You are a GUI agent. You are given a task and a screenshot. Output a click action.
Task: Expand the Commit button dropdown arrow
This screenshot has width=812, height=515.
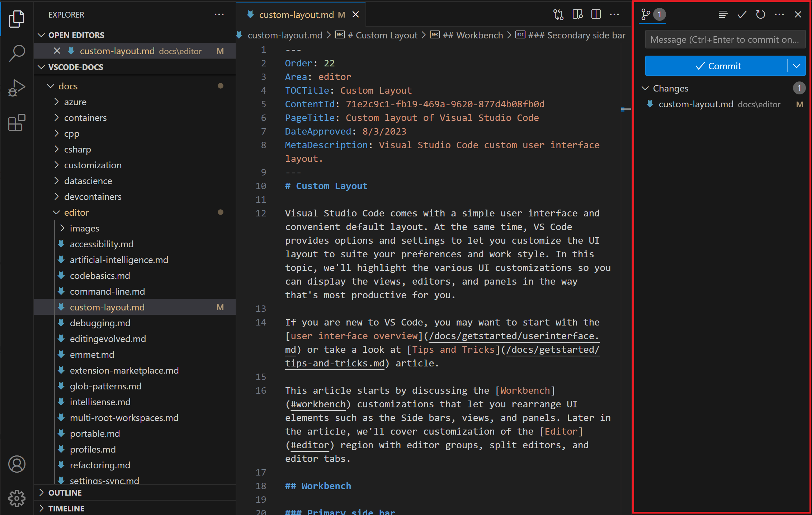(x=797, y=66)
